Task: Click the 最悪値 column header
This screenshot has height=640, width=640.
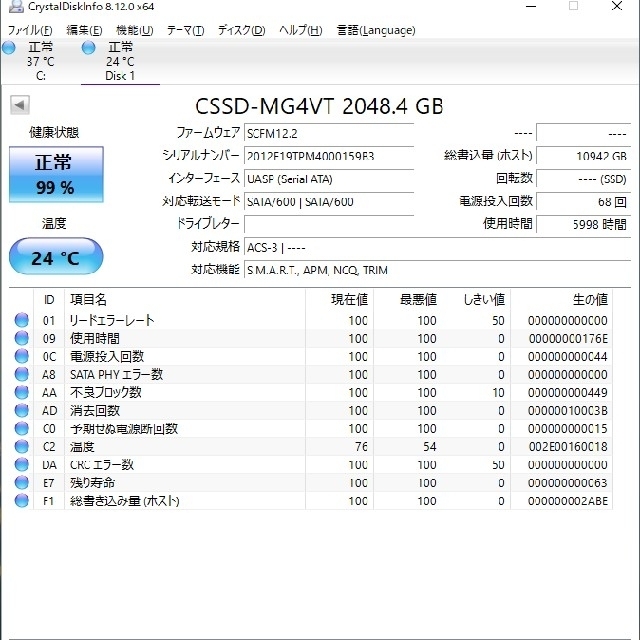Action: coord(408,300)
